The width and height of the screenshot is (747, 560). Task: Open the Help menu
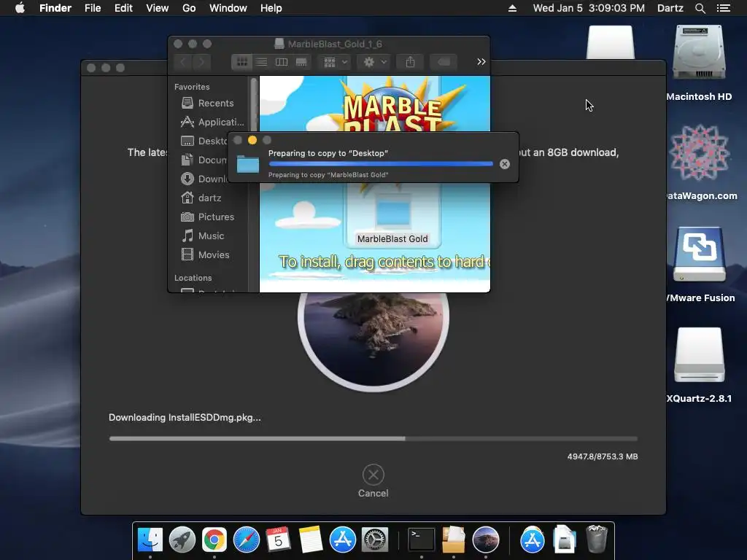coord(271,8)
